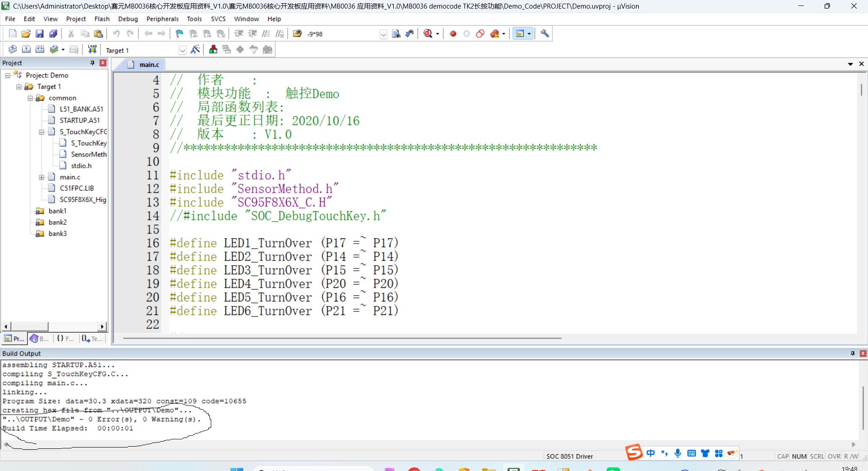Toggle the Build Output panel pin
The image size is (868, 471).
(x=853, y=353)
